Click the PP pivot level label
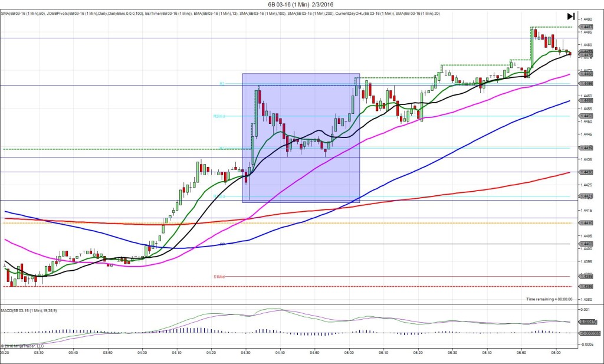The image size is (604, 364). tap(222, 244)
